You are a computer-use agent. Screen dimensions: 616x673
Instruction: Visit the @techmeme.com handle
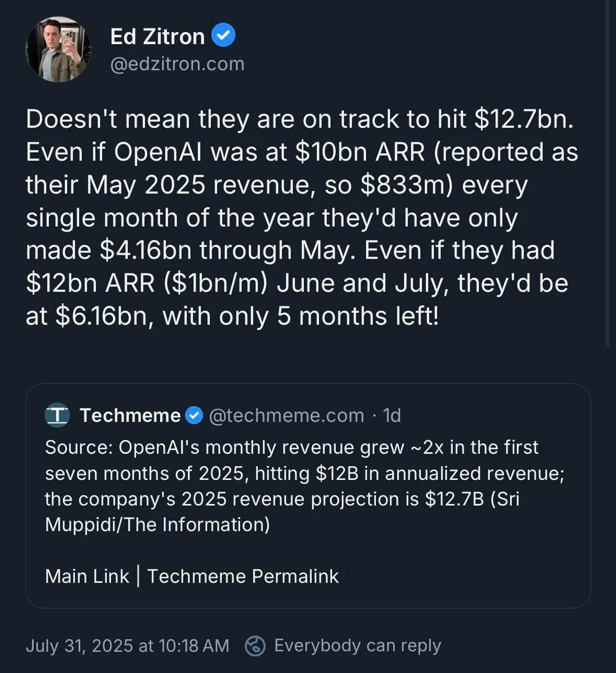point(286,415)
